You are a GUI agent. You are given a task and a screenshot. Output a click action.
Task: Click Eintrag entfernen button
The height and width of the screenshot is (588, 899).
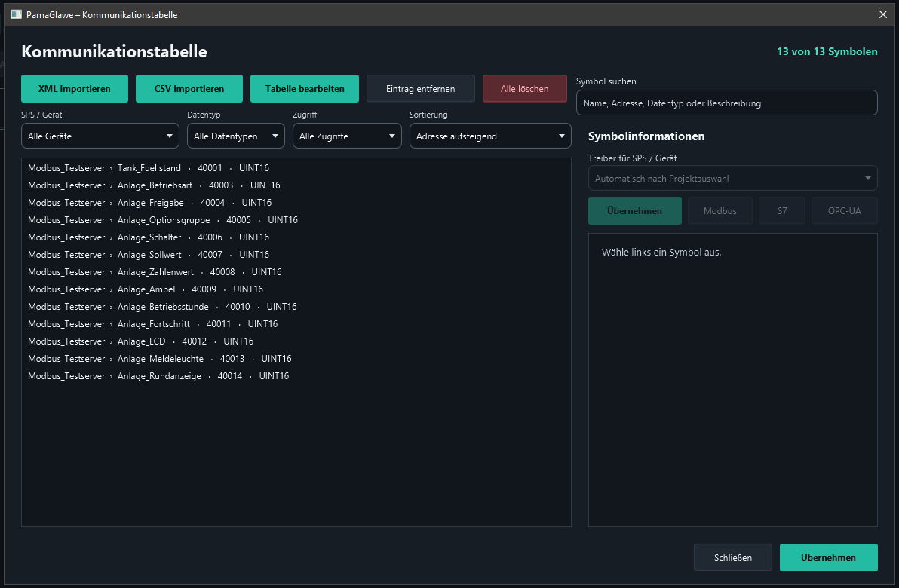421,89
